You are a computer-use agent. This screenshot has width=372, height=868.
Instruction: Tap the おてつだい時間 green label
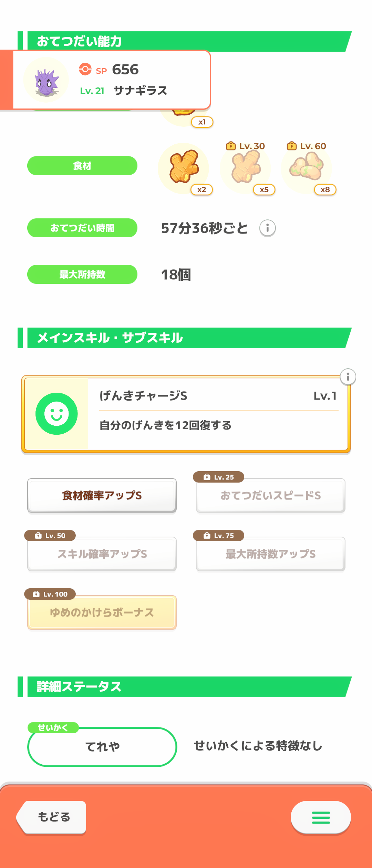pyautogui.click(x=82, y=228)
